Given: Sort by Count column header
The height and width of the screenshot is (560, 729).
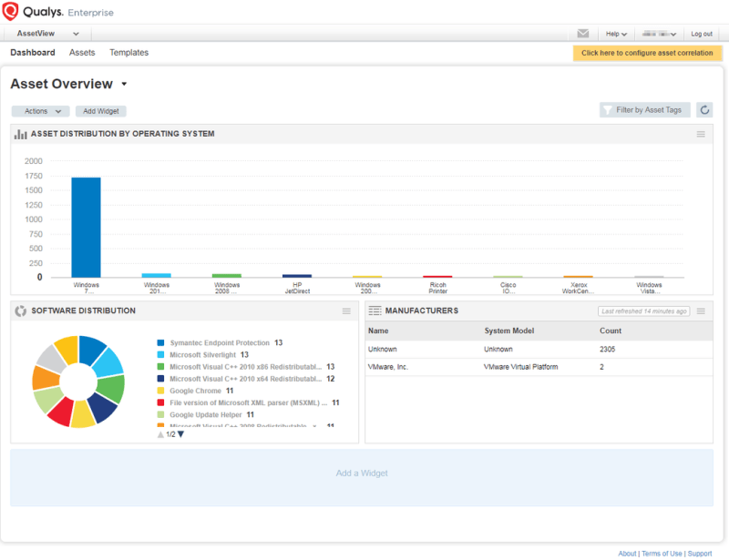Looking at the screenshot, I should coord(610,331).
